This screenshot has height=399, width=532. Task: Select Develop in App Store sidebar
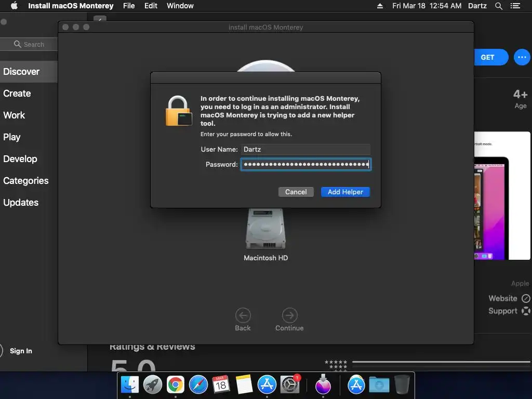coord(20,159)
